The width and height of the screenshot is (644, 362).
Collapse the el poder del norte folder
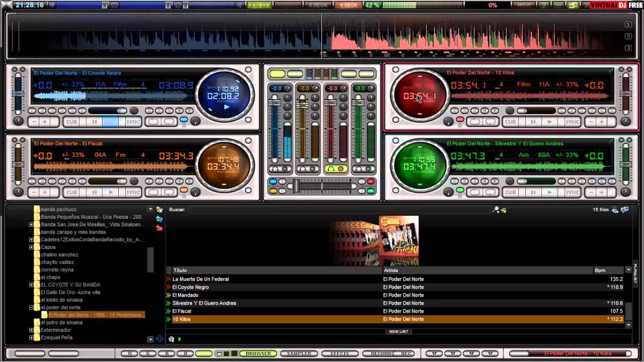(x=31, y=307)
